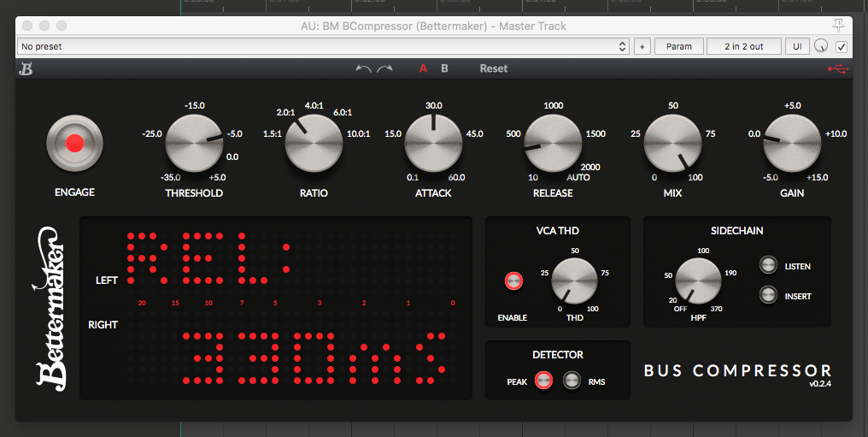Screen dimensions: 868x437
Task: Click the undo arrow icon
Action: (363, 68)
